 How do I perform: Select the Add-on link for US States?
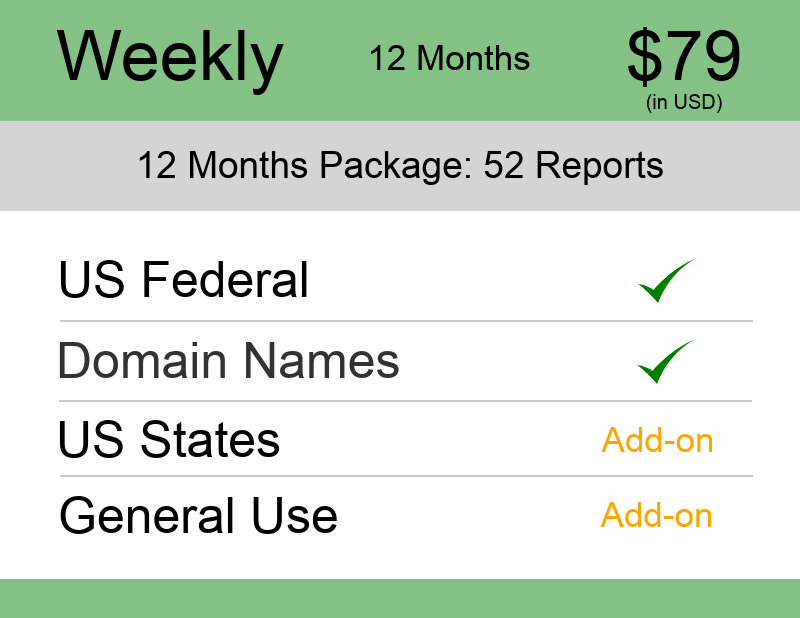657,440
